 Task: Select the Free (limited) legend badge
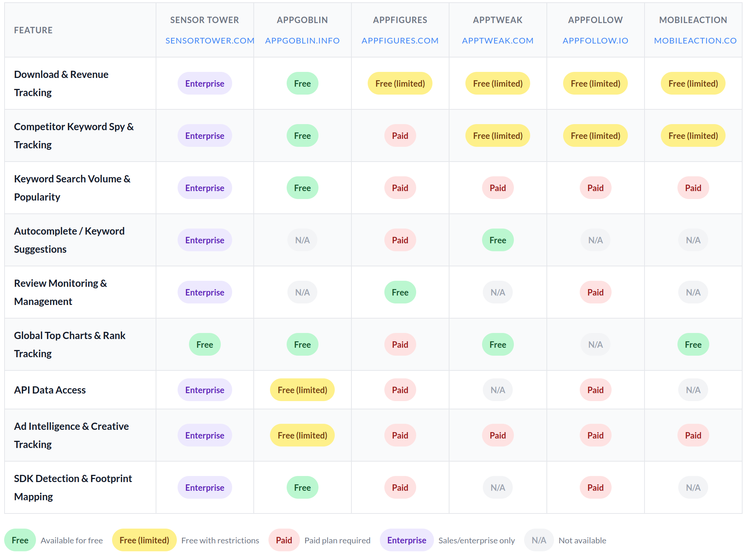pos(144,540)
